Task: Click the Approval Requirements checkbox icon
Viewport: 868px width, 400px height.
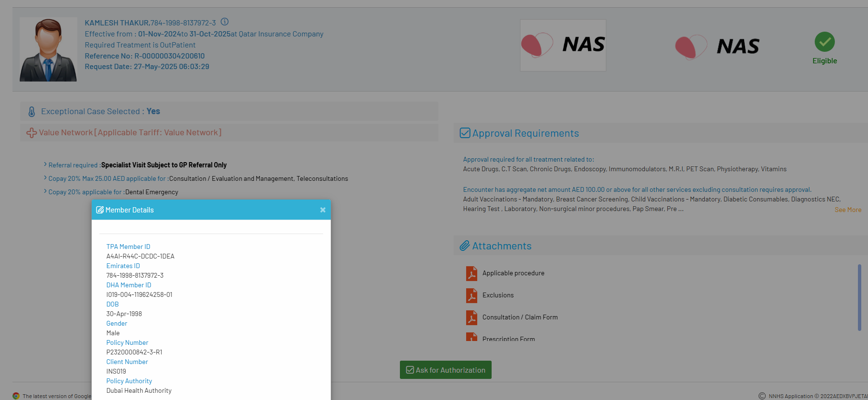Action: pos(465,133)
